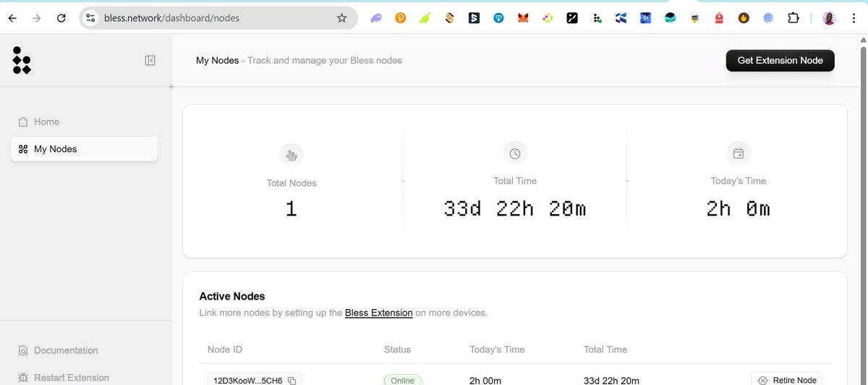Open the green bars extension icon
Viewport: 868px width, 385px height.
click(425, 18)
